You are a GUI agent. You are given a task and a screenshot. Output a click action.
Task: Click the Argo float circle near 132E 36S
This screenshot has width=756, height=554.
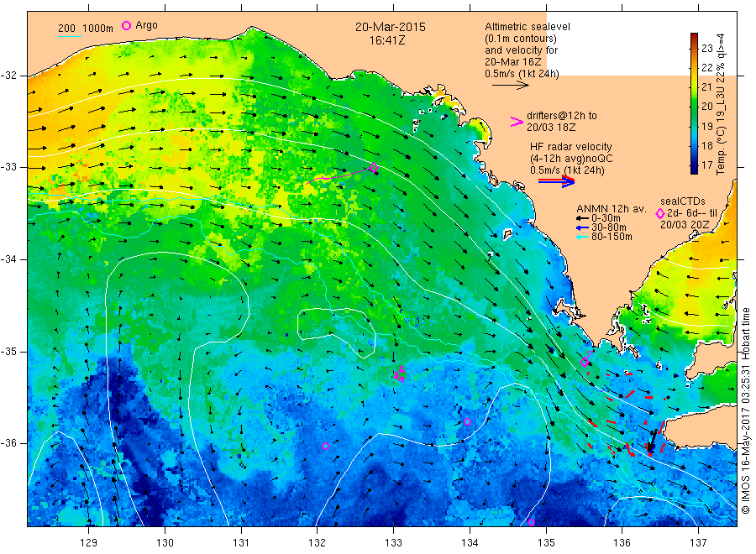coord(325,446)
